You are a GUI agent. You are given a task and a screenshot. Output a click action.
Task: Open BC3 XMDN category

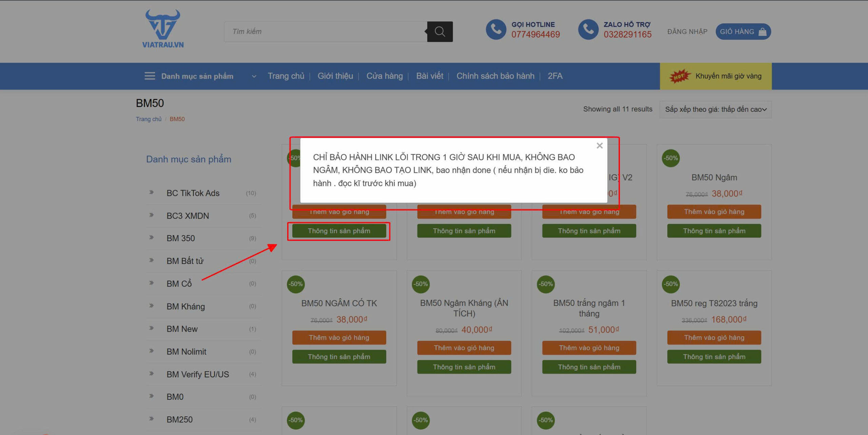(188, 216)
